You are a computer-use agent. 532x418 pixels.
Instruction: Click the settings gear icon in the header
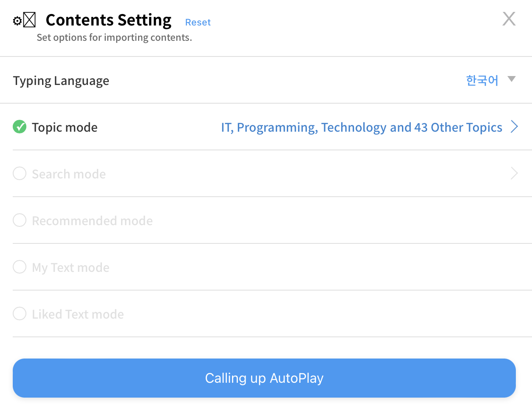pos(16,20)
